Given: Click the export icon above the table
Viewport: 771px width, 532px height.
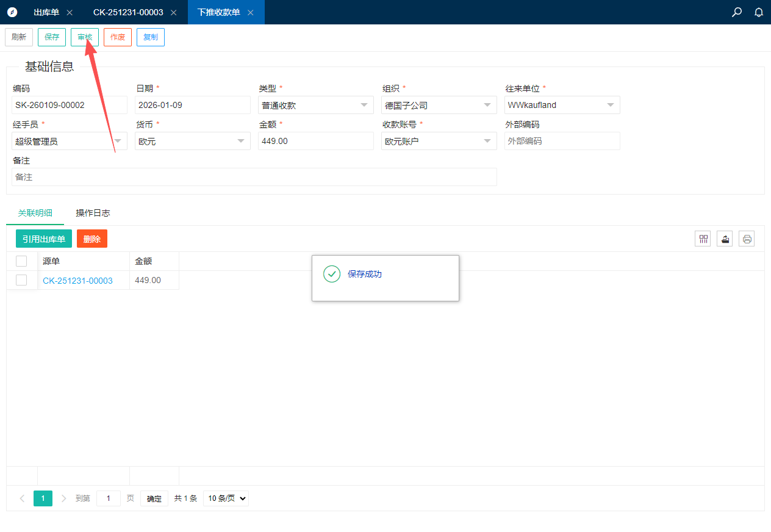Looking at the screenshot, I should 725,239.
